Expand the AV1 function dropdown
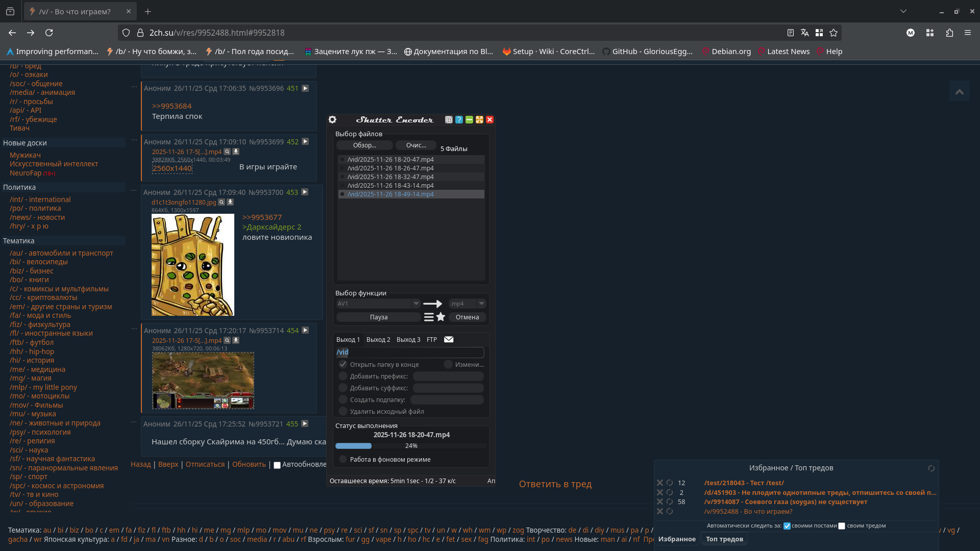 coord(416,304)
